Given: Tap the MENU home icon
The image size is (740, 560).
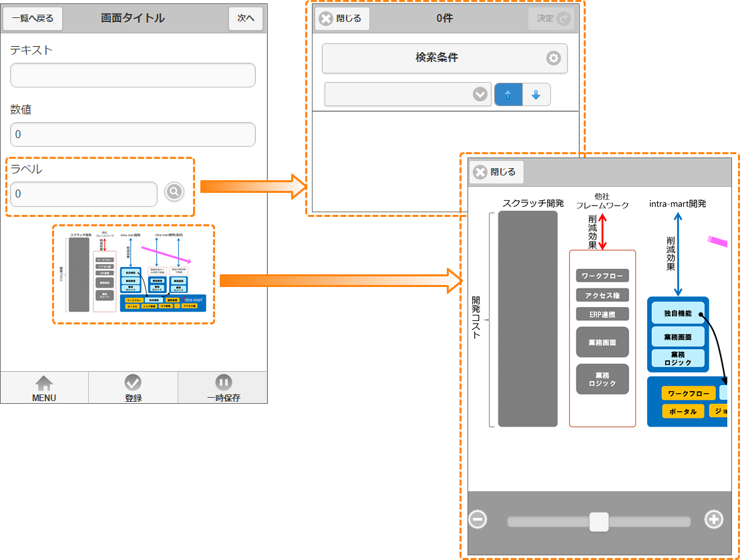Looking at the screenshot, I should click(x=44, y=388).
